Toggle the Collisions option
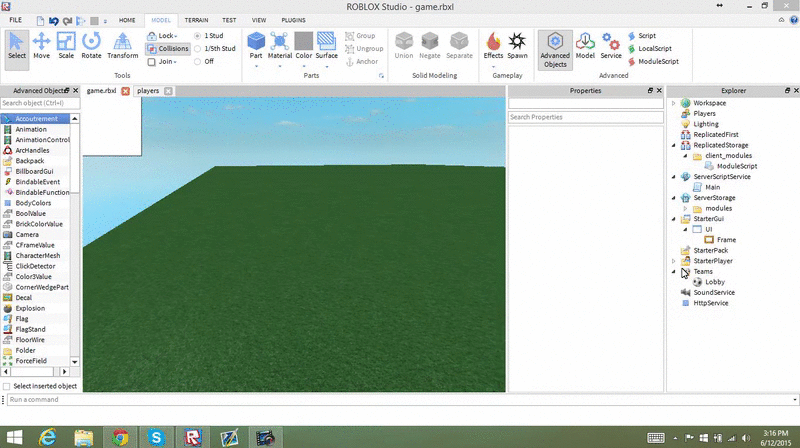 click(x=167, y=48)
